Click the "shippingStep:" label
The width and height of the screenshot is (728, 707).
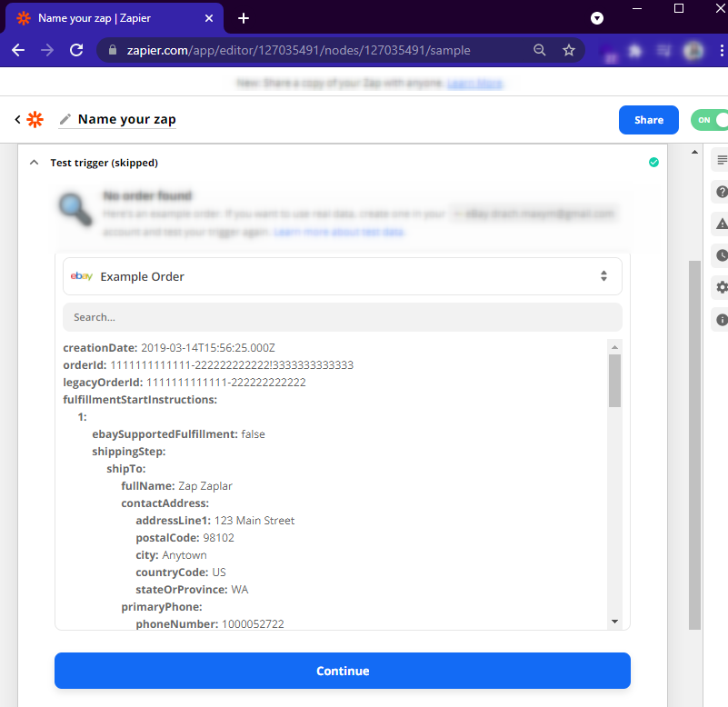[129, 452]
